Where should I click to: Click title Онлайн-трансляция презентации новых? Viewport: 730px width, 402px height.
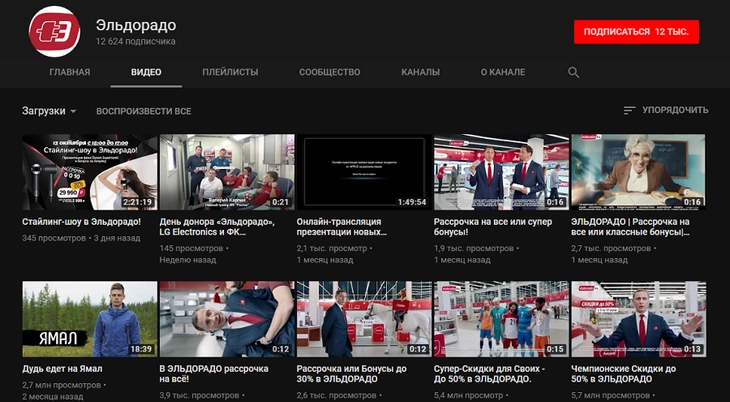coord(342,227)
